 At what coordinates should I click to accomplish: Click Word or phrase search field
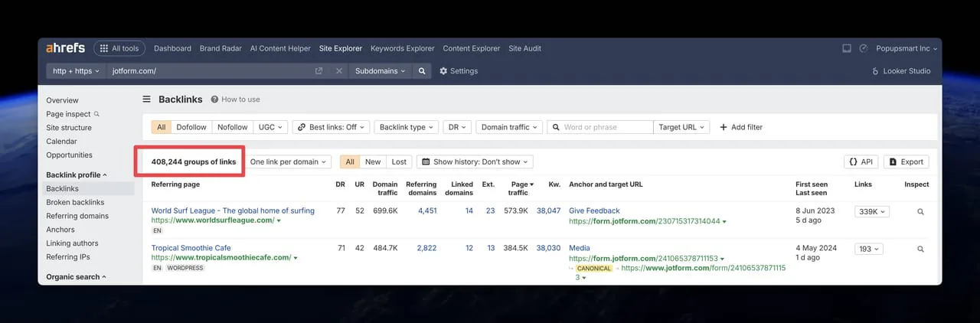tap(600, 127)
